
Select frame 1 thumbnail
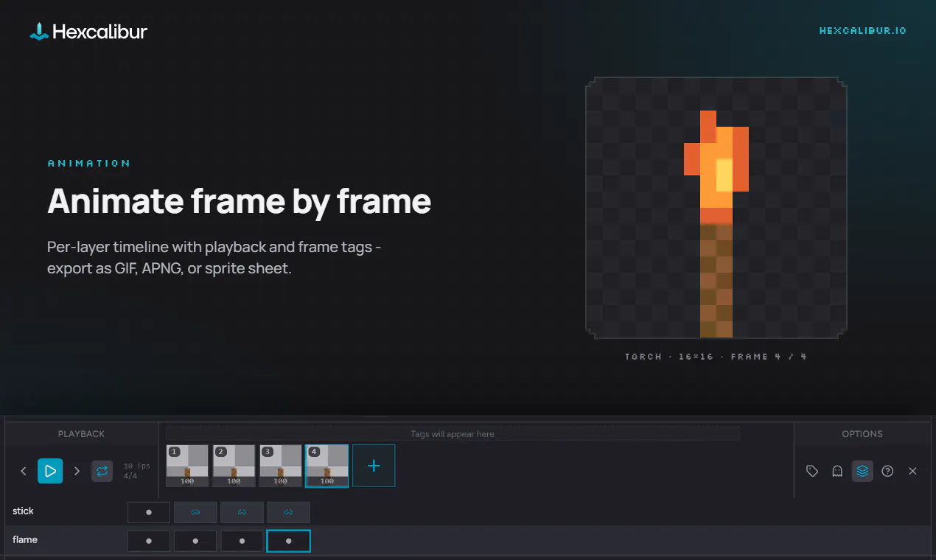[187, 466]
